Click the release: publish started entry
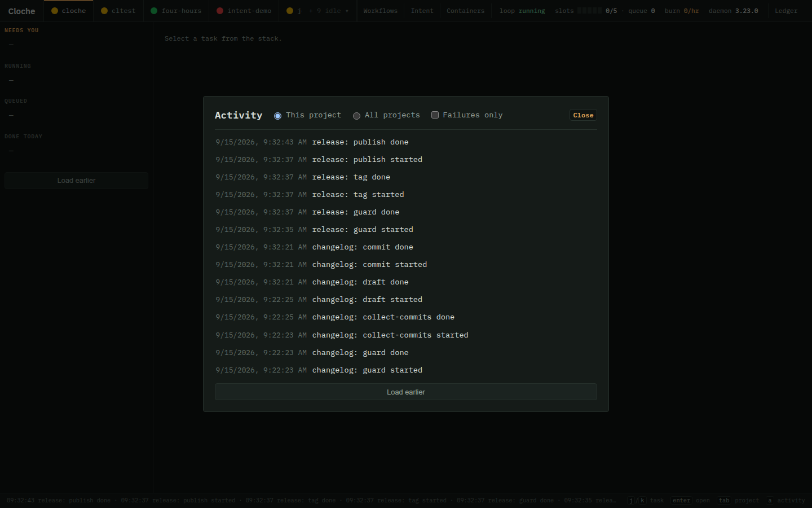 [406, 159]
